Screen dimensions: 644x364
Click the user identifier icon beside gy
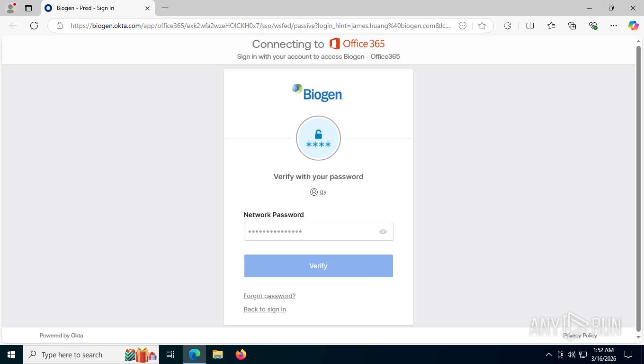313,192
